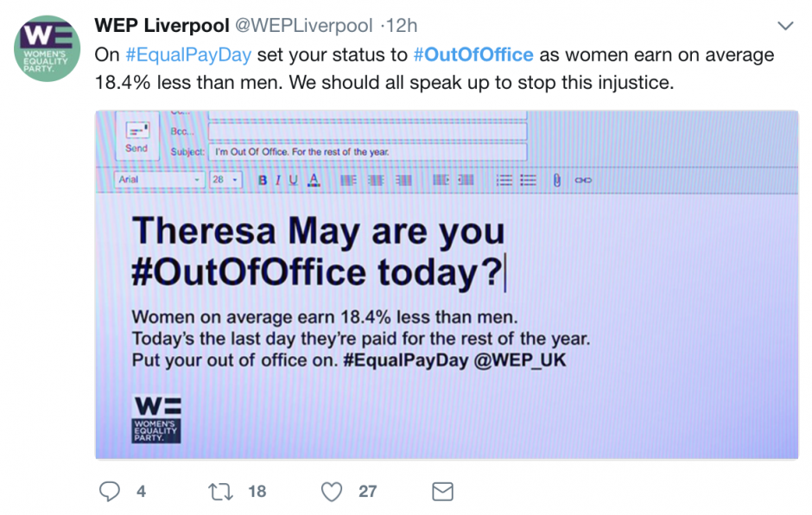Open the #EqualPayDay hashtag link
This screenshot has height=515, width=812.
tap(188, 54)
